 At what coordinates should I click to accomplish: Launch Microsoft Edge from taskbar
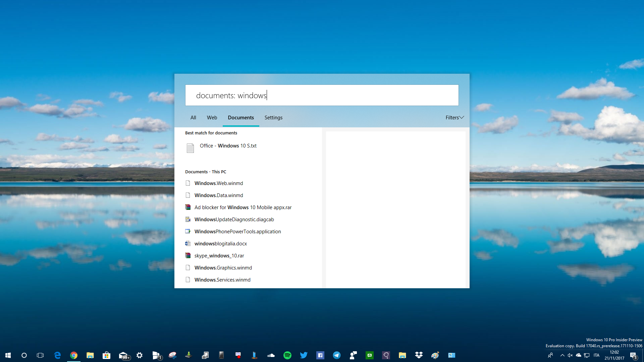coord(57,355)
